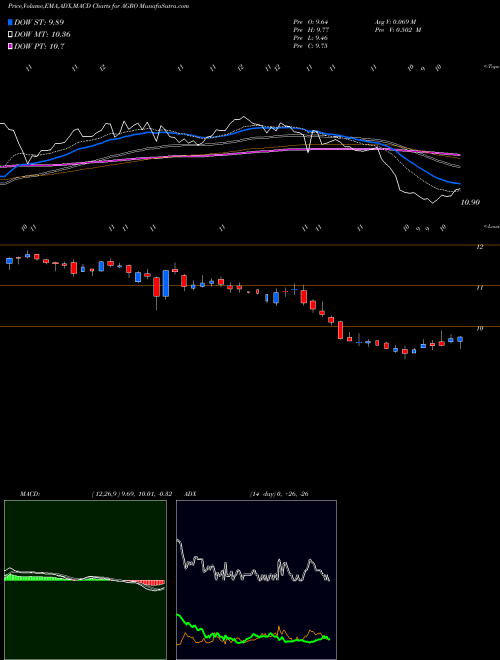The width and height of the screenshot is (500, 660).
Task: Click the 12 price axis label
Action: coord(479,247)
